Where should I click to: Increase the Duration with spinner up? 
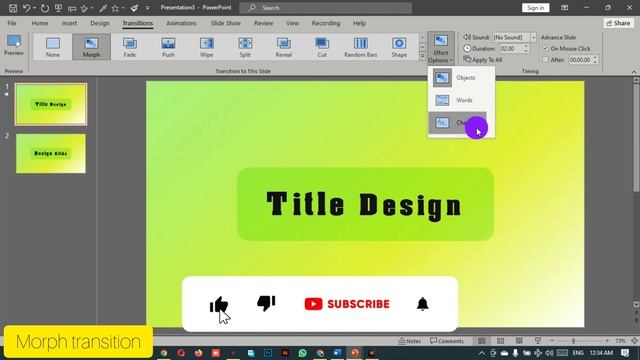click(526, 46)
